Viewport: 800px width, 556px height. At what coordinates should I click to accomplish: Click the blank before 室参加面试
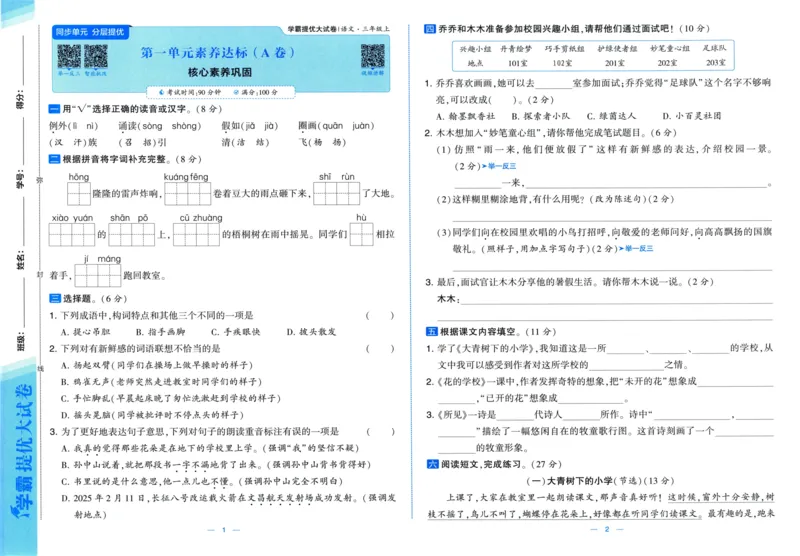553,85
